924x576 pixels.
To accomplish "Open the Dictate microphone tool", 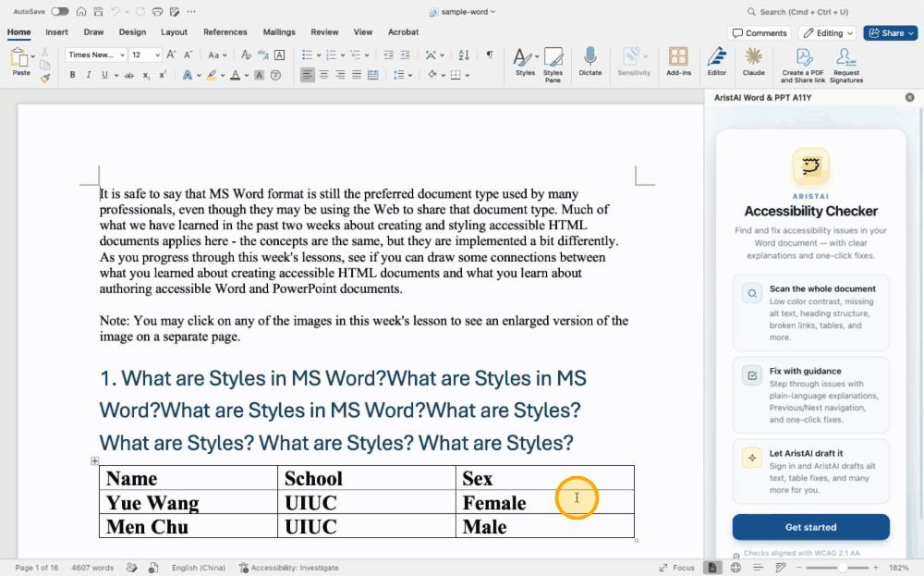I will 590,62.
